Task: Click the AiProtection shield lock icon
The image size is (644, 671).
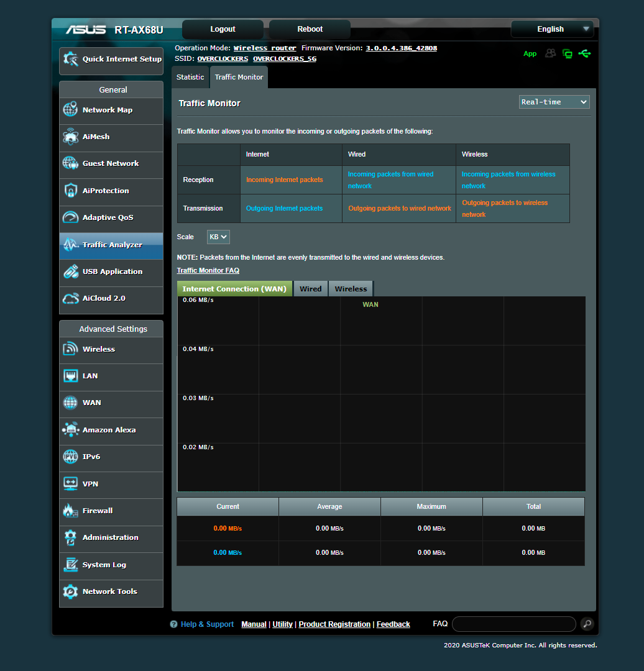Action: click(70, 191)
